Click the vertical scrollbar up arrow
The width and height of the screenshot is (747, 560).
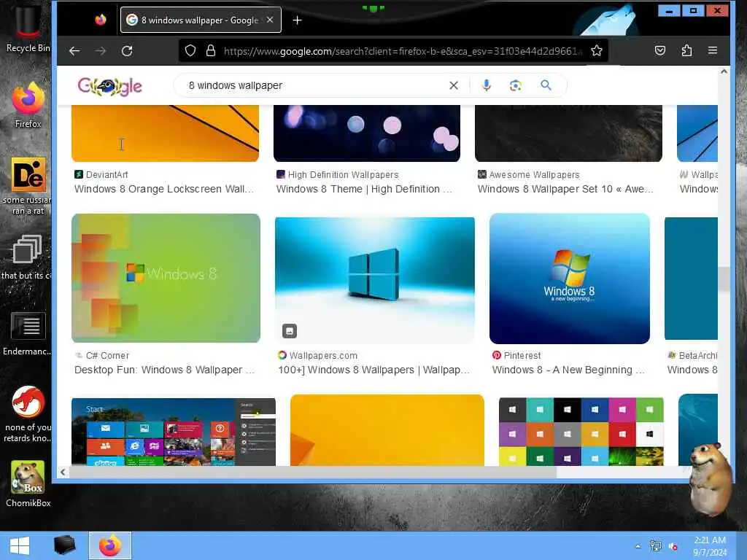pos(724,71)
